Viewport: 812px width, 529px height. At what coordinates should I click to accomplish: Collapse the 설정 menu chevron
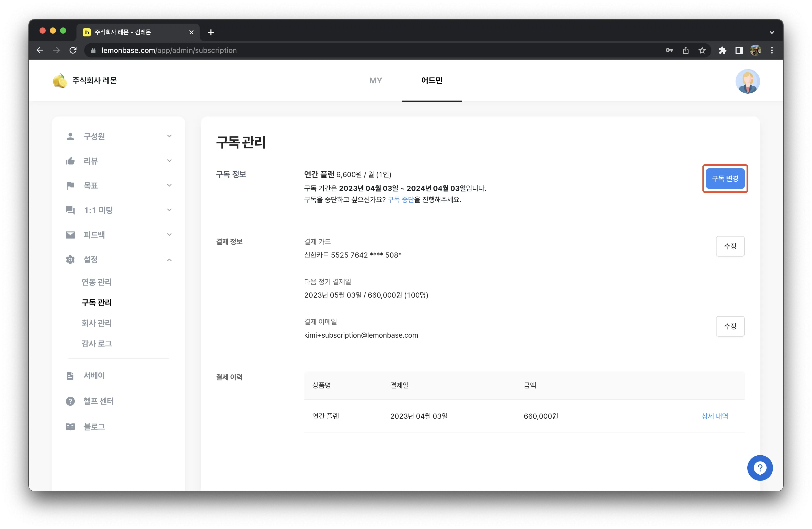169,260
